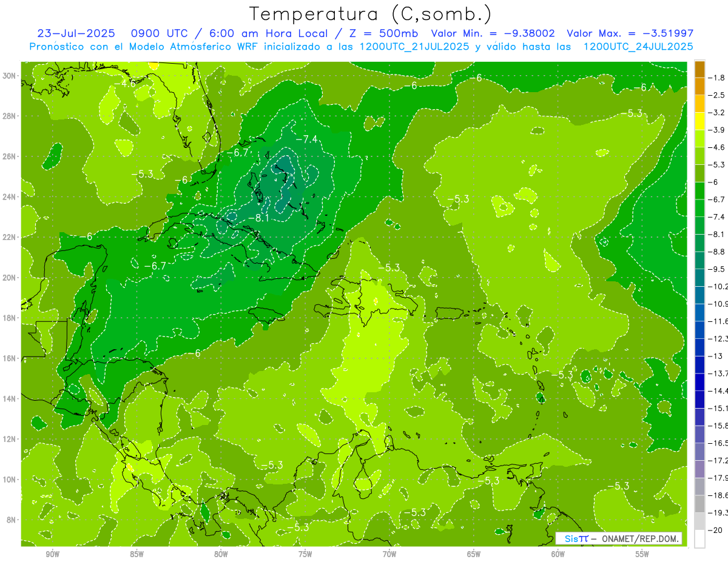Click the topmost brown-orange swatch above -1.8 in legend

click(699, 69)
